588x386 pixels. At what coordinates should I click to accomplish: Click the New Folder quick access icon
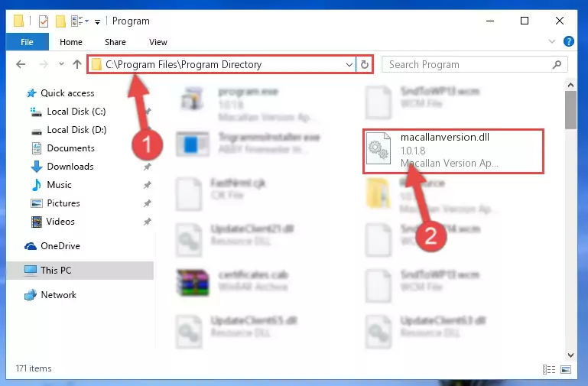coord(60,21)
